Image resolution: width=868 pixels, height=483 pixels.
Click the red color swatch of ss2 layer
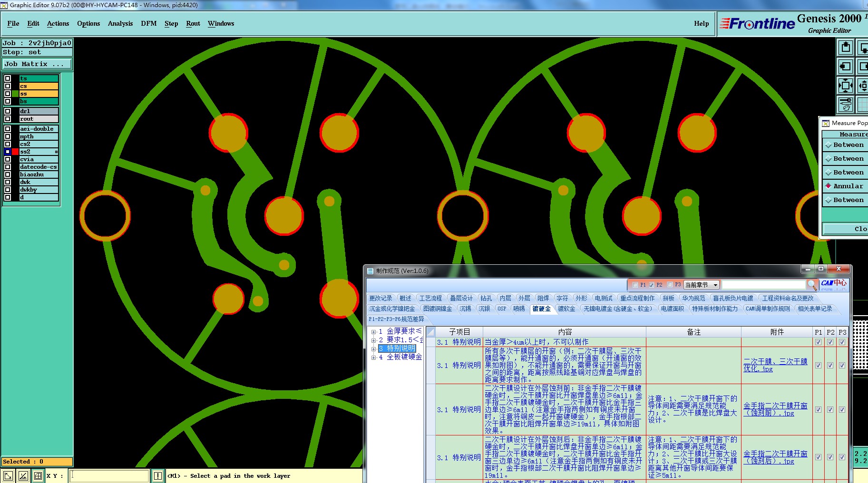coord(15,152)
